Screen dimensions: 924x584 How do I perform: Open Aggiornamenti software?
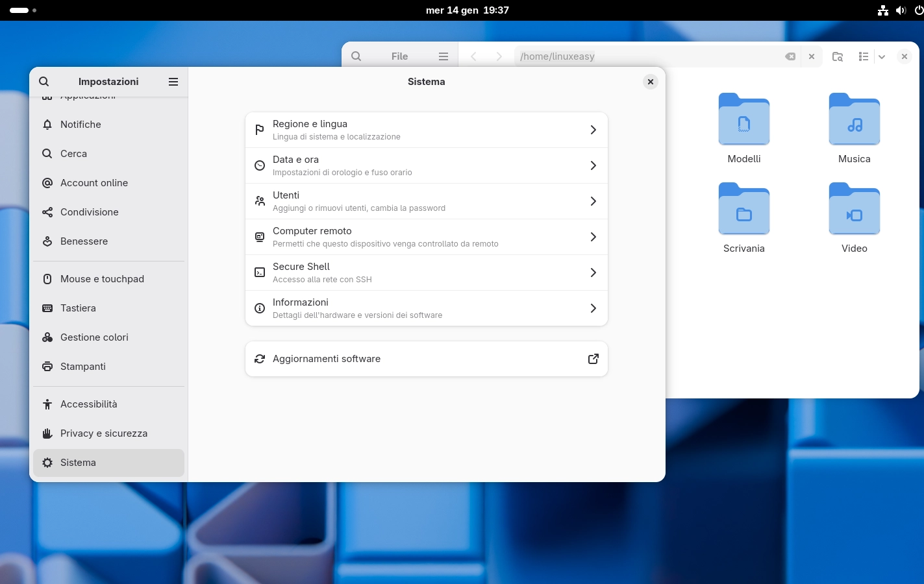(427, 358)
